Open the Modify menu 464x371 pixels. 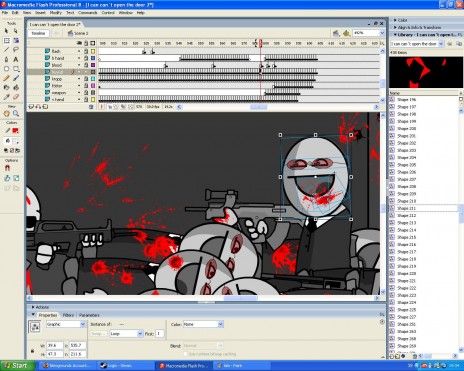tap(56, 13)
